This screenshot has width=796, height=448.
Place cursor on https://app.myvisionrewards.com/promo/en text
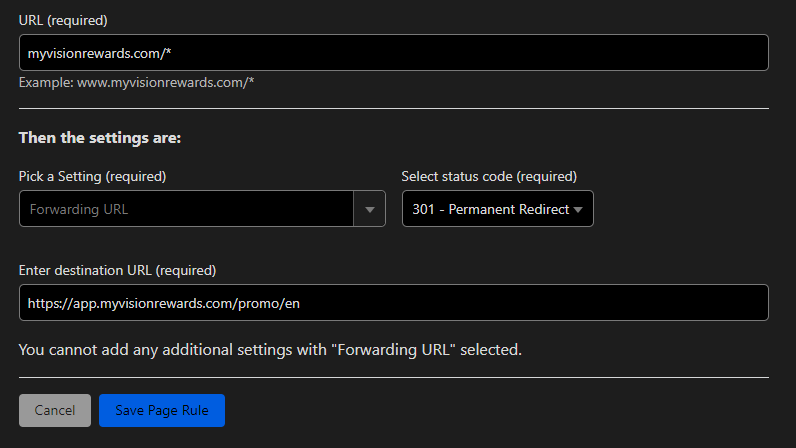163,303
